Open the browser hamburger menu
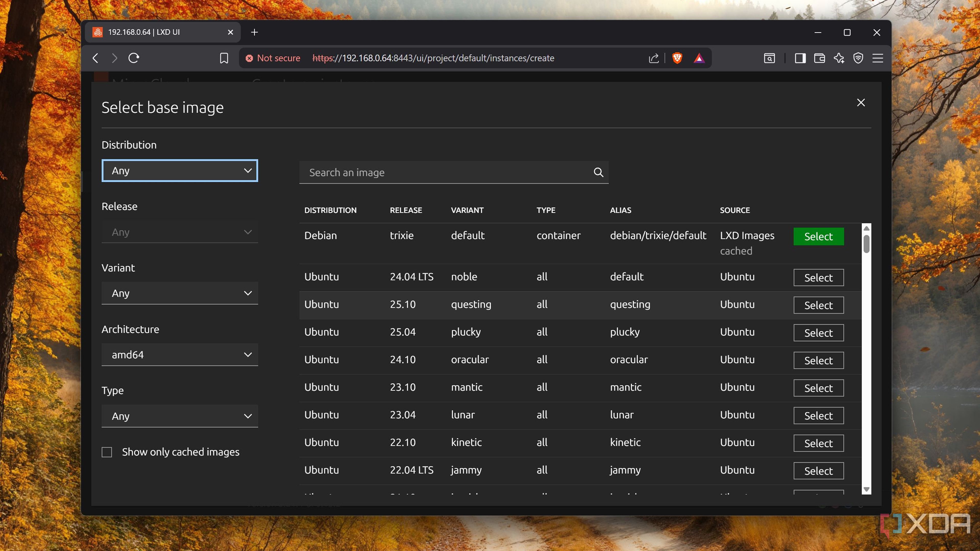This screenshot has height=551, width=980. [x=878, y=58]
